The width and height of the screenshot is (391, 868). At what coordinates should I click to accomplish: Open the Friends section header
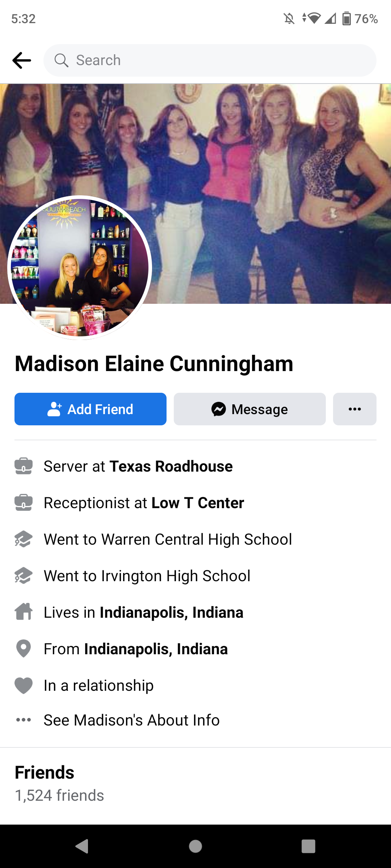45,773
